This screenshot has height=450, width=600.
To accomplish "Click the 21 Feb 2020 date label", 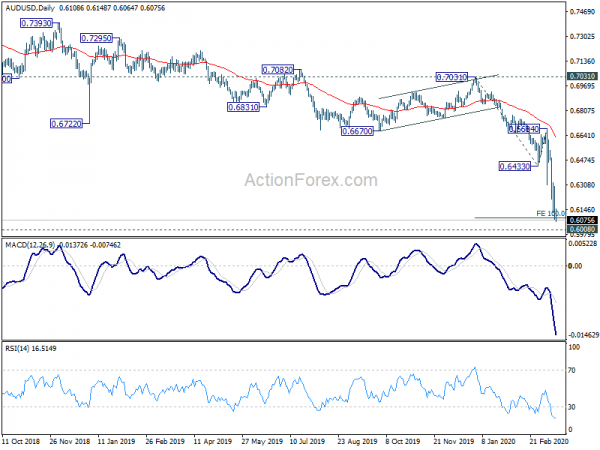I will pyautogui.click(x=548, y=441).
